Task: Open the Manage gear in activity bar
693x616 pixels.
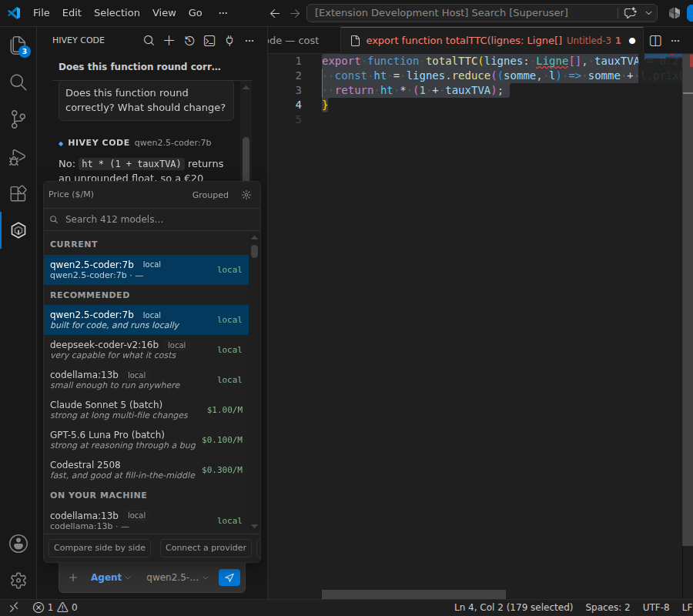Action: tap(18, 581)
